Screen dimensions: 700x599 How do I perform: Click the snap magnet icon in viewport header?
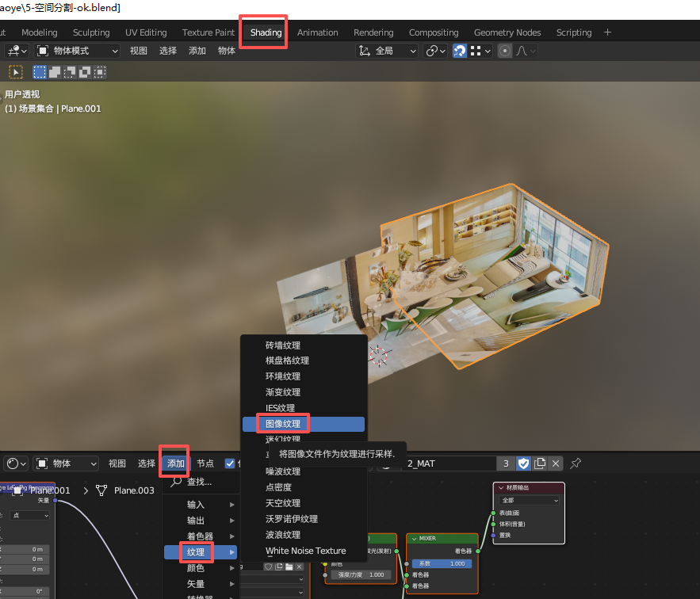[459, 51]
